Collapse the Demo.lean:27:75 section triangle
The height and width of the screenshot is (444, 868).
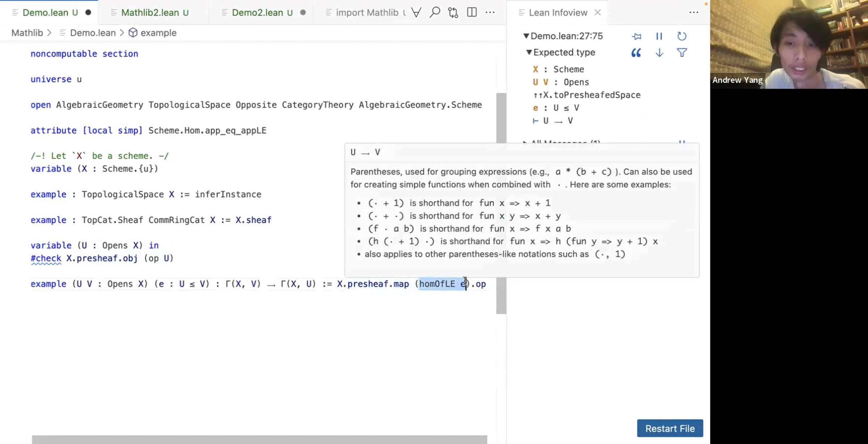[x=526, y=36]
